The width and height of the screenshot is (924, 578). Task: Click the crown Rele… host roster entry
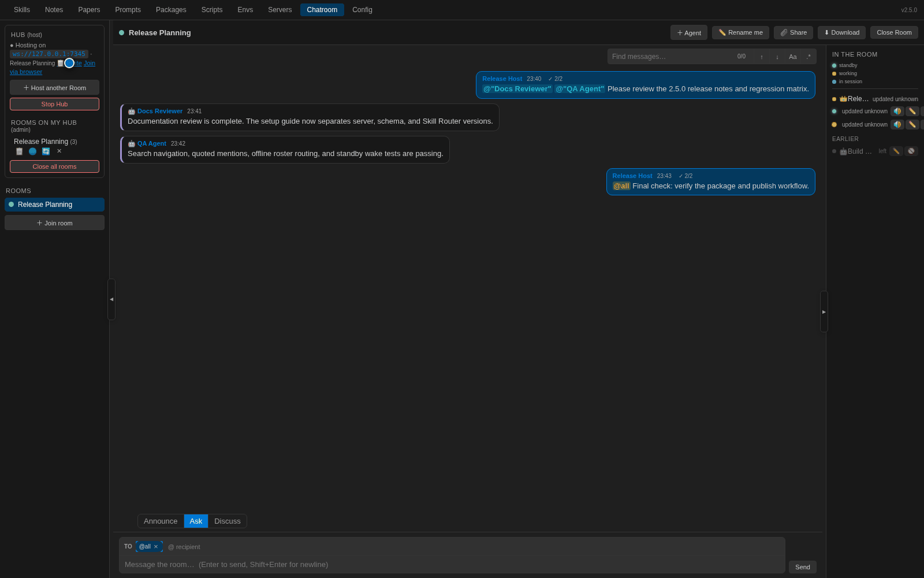click(x=854, y=99)
